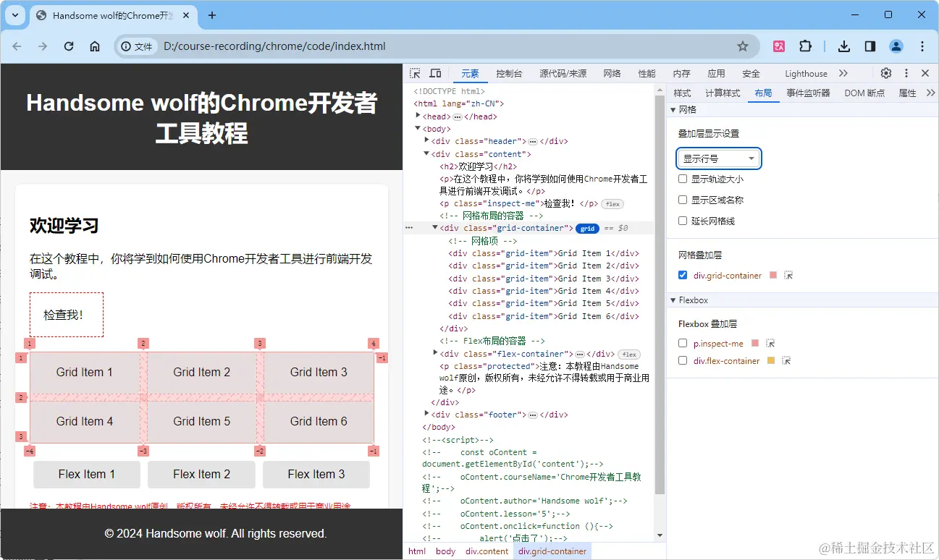This screenshot has height=560, width=939.
Task: Open the pink extension icon in toolbar
Action: (779, 46)
